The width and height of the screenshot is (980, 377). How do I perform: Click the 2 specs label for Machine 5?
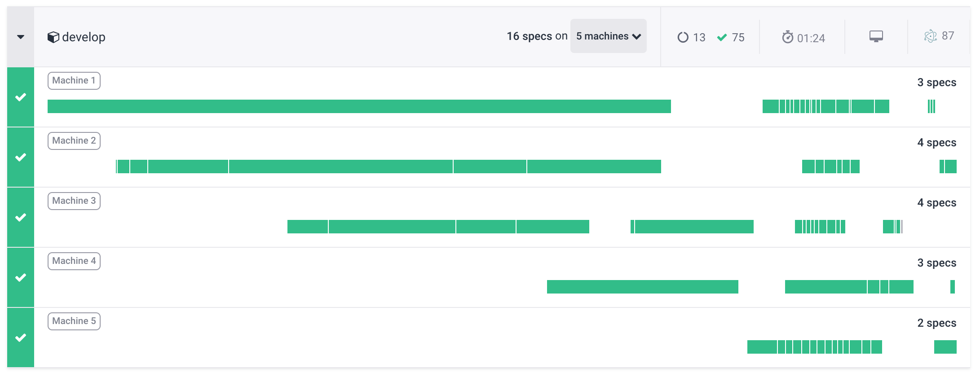(x=936, y=323)
